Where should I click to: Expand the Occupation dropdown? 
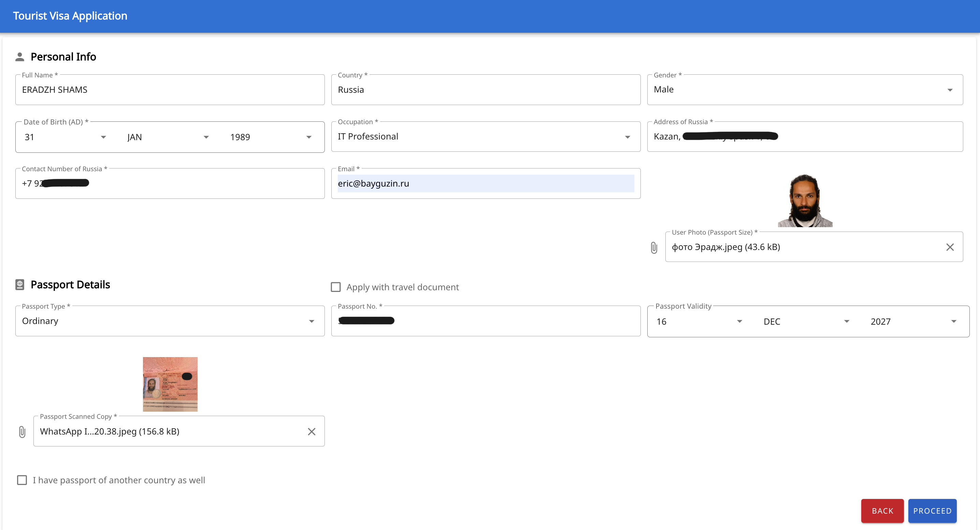(x=486, y=136)
